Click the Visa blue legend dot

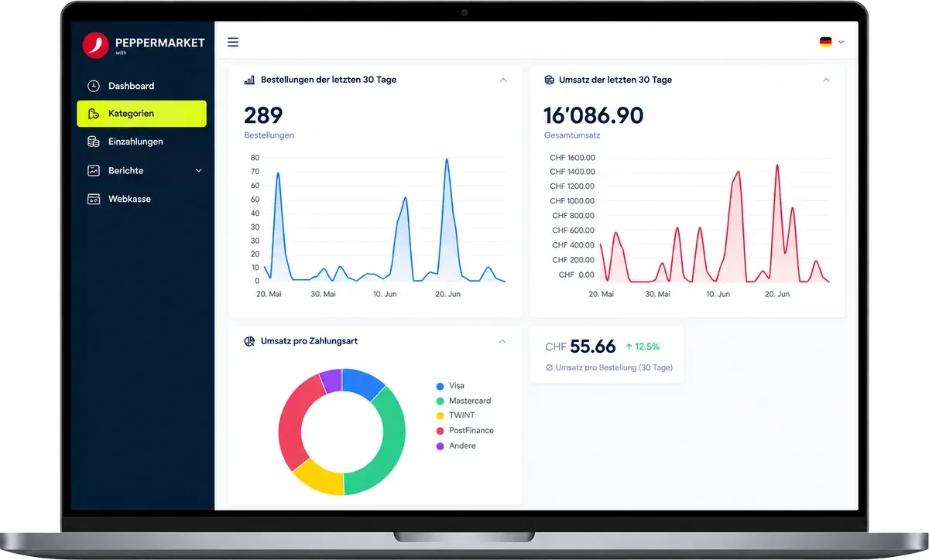(441, 386)
